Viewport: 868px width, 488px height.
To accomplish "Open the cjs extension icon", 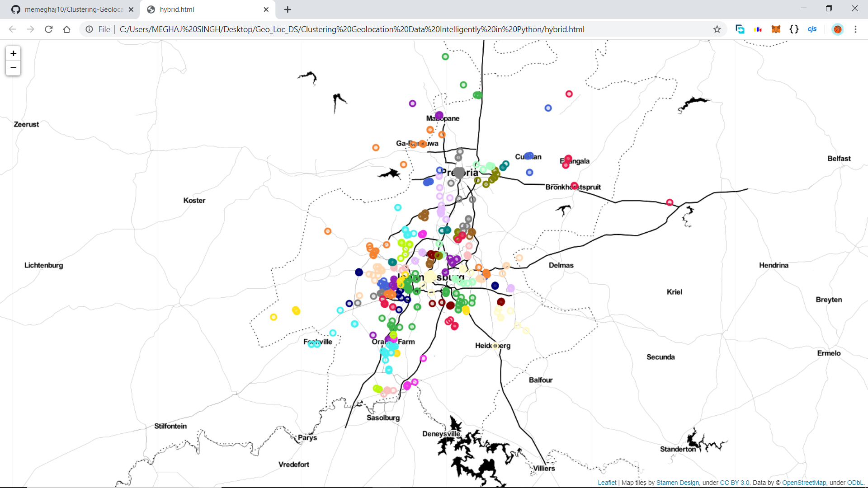I will 812,29.
